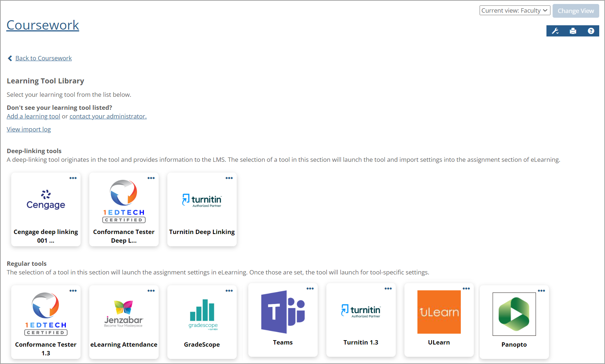Click the Learning Tool Library heading
The width and height of the screenshot is (605, 364).
click(x=46, y=81)
